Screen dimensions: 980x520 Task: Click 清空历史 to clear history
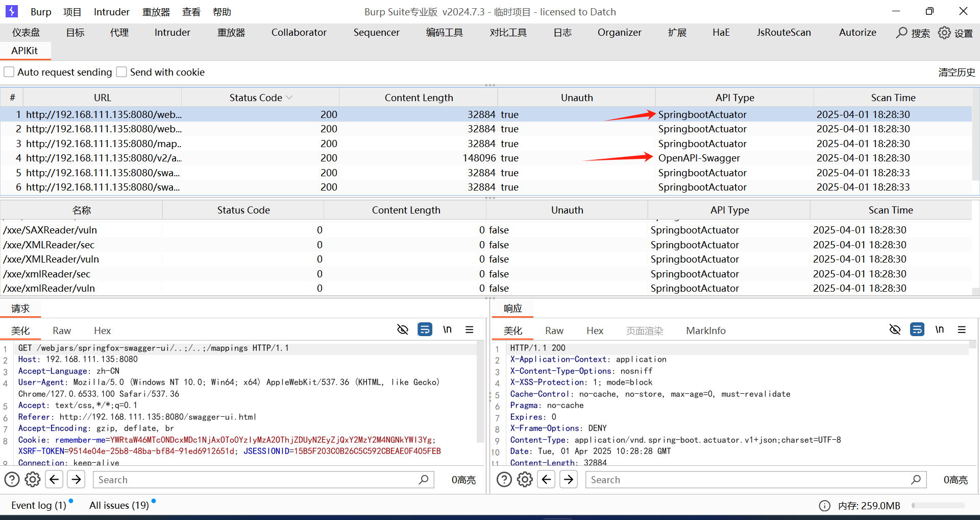[957, 72]
